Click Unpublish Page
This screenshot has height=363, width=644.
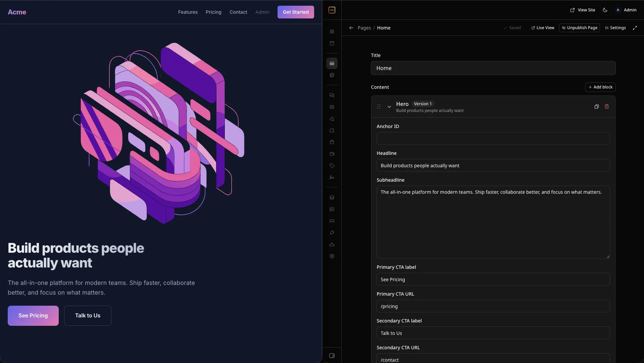pos(580,28)
